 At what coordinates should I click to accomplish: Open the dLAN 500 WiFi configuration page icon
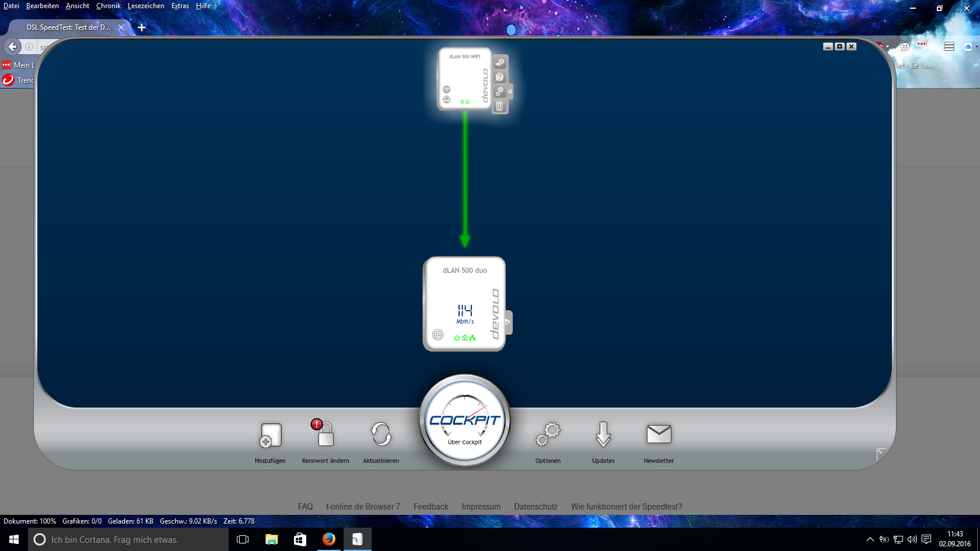pyautogui.click(x=500, y=62)
